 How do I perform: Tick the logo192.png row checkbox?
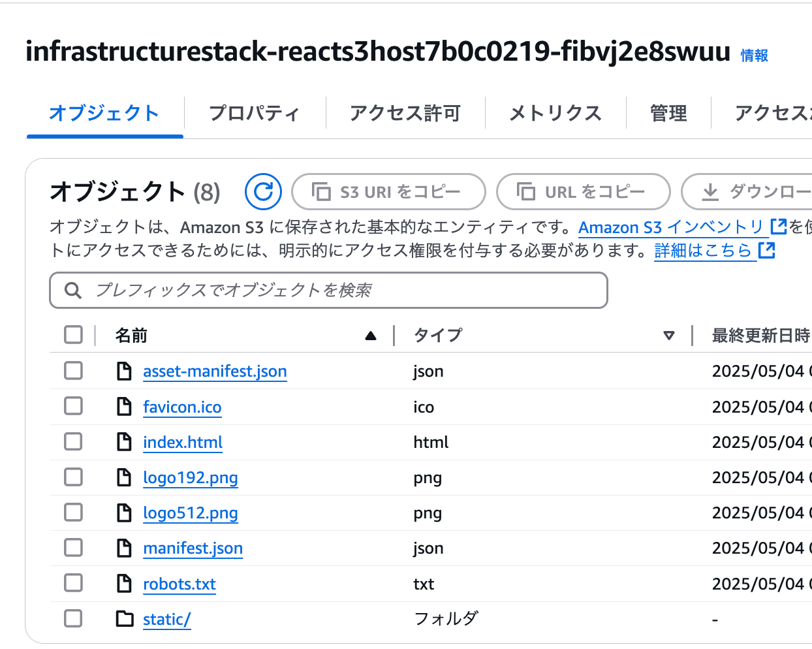74,477
